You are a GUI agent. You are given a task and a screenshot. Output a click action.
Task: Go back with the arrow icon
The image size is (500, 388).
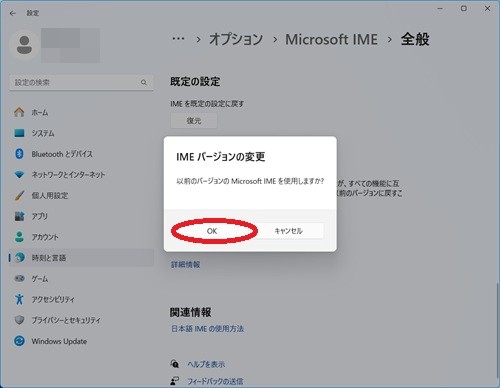[x=13, y=13]
